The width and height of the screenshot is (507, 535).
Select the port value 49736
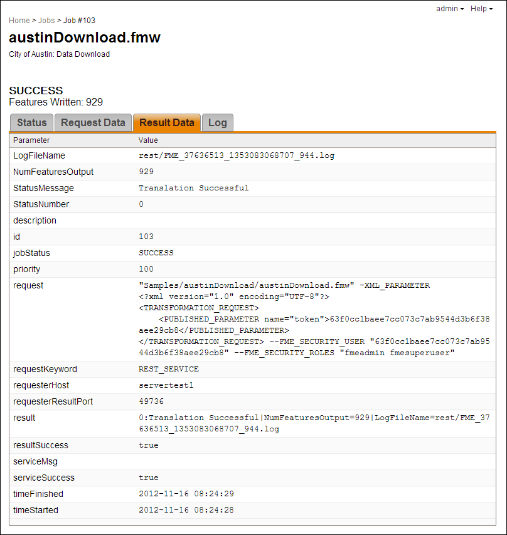click(151, 401)
